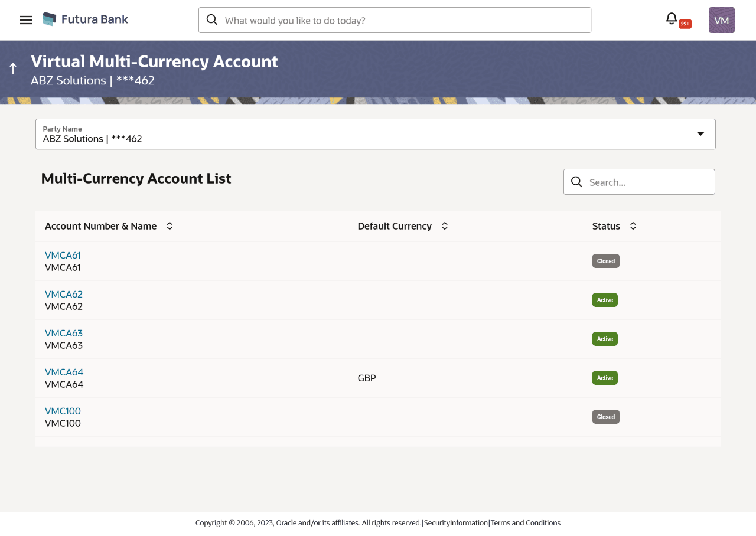Toggle sorting on Default Currency column
The width and height of the screenshot is (756, 536).
(x=444, y=225)
